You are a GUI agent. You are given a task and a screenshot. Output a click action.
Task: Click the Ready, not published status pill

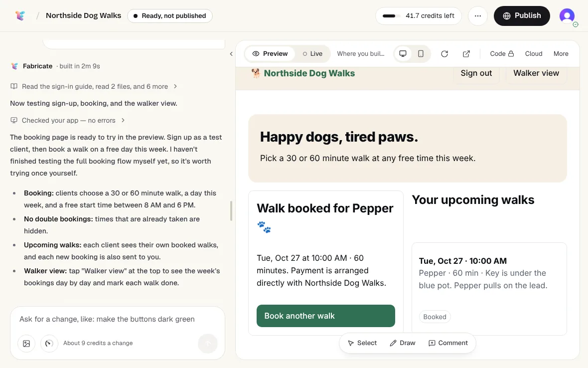(x=170, y=16)
